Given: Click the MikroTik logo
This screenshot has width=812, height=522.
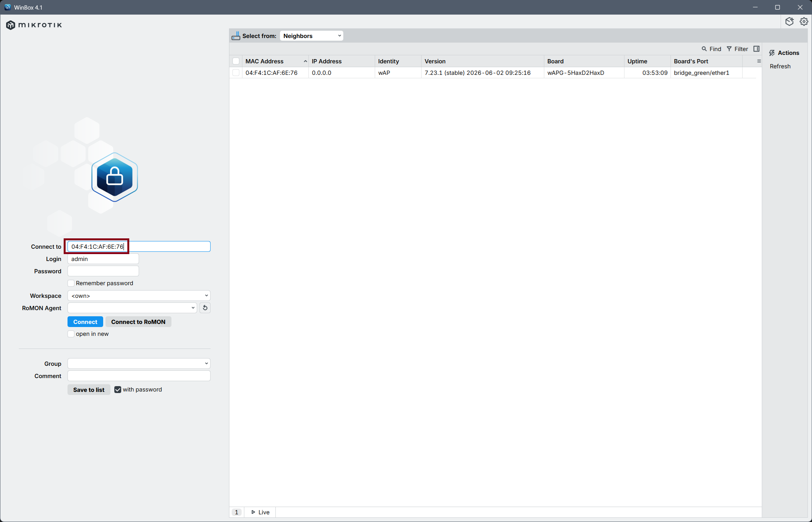Looking at the screenshot, I should [x=34, y=25].
